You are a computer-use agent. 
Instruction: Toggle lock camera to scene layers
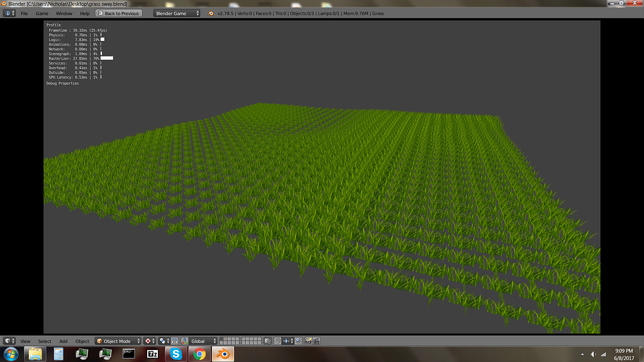tap(267, 341)
